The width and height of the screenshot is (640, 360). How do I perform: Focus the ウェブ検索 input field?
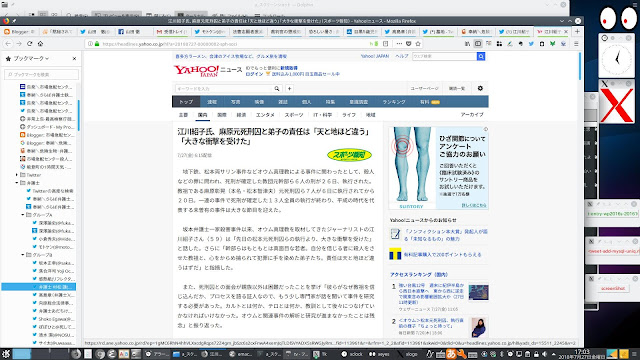click(444, 56)
